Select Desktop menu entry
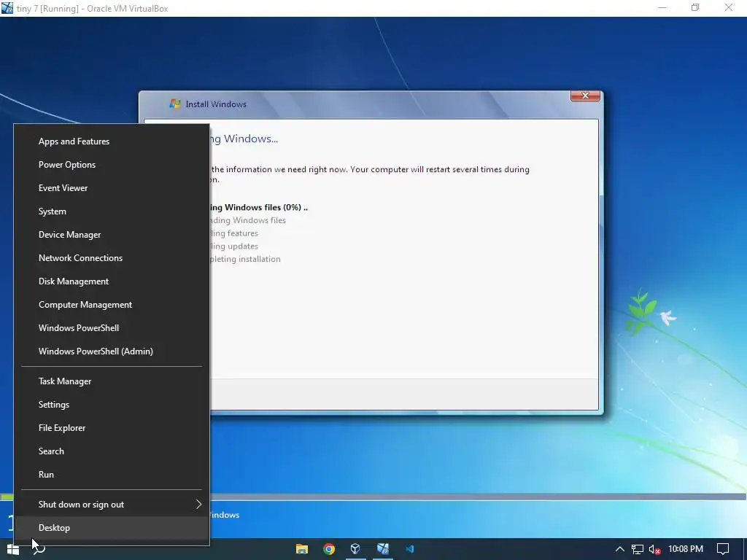Viewport: 747px width, 560px height. click(112, 528)
